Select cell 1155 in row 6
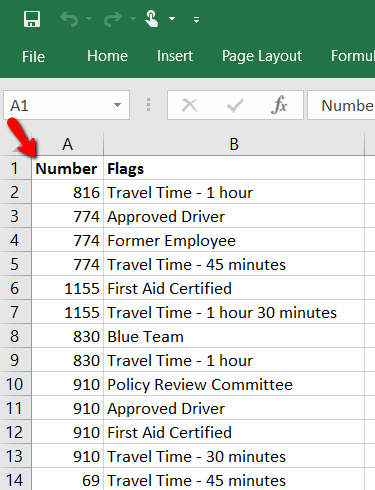The height and width of the screenshot is (490, 375). [68, 288]
